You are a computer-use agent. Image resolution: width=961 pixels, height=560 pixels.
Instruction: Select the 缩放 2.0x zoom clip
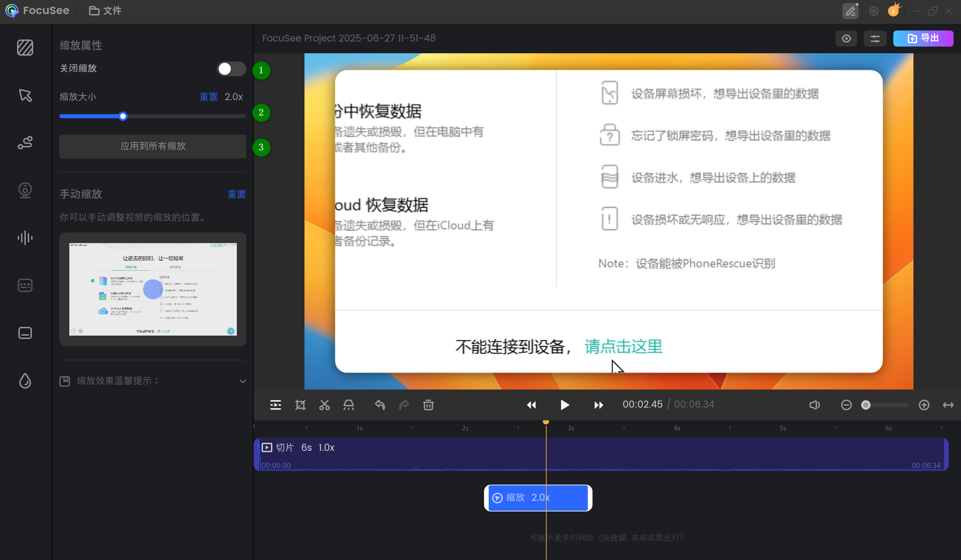538,498
